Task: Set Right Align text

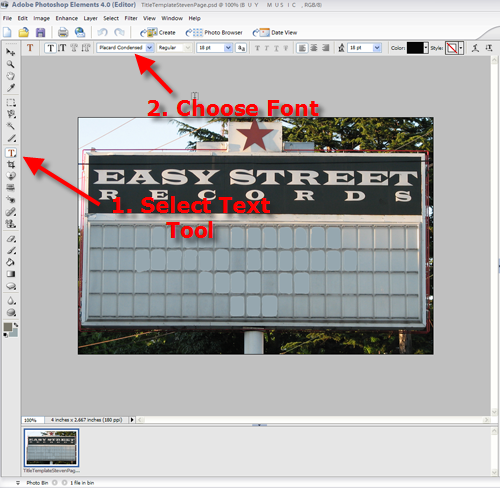Action: (326, 48)
